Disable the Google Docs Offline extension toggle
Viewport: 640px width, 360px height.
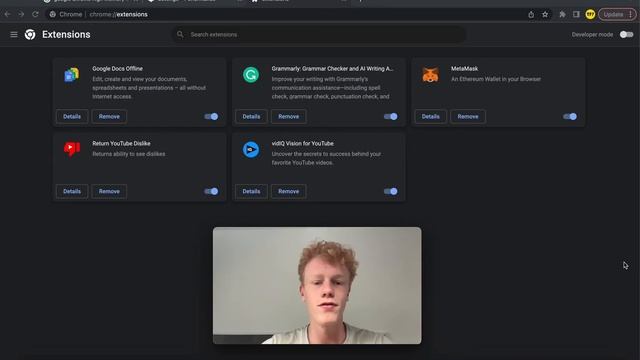(211, 117)
